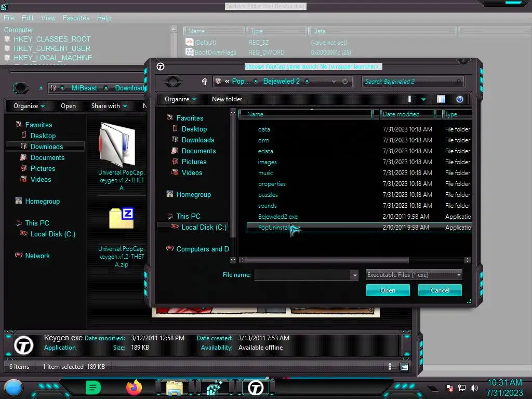Viewport: 532px width, 399px height.
Task: Click the volume icon in system tray
Action: 474,388
